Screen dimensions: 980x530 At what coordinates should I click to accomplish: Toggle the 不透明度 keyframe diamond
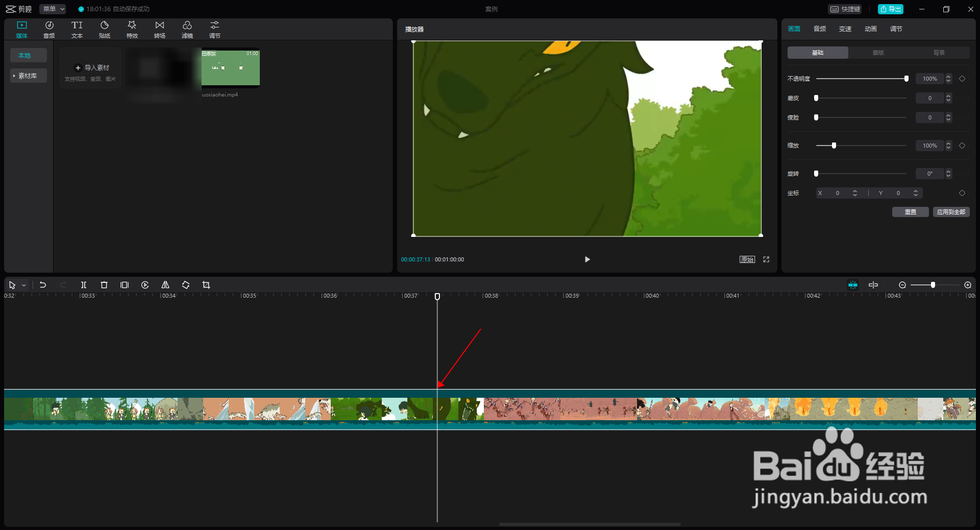[x=962, y=79]
